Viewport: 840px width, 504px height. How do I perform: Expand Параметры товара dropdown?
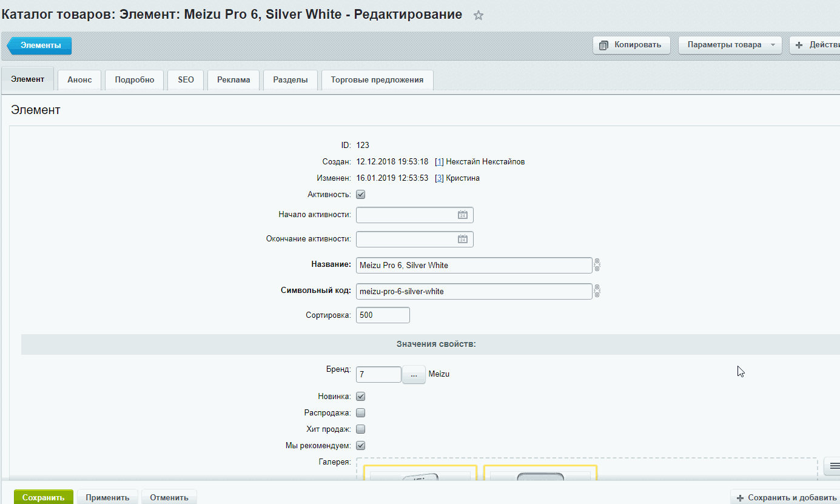tap(730, 45)
